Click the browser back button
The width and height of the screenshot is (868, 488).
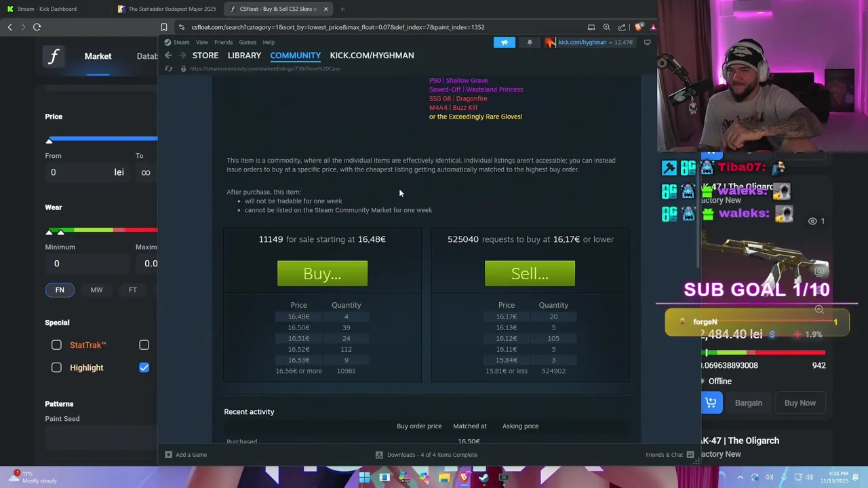pyautogui.click(x=9, y=27)
